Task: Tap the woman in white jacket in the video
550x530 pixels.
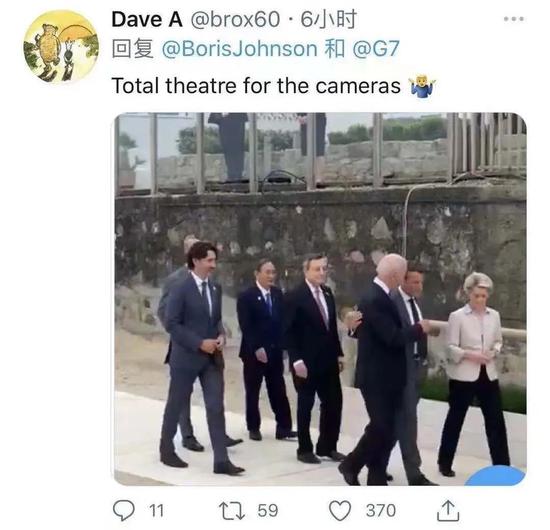Action: coord(474,374)
